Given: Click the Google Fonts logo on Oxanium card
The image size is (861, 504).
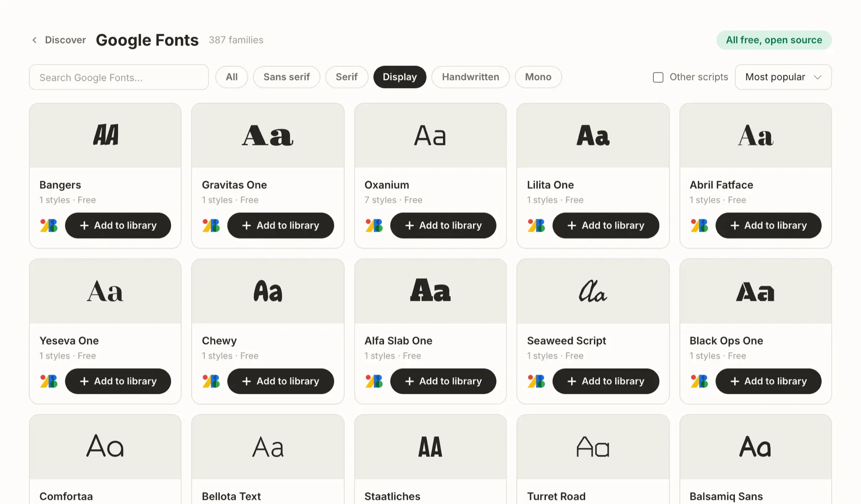Looking at the screenshot, I should [374, 226].
